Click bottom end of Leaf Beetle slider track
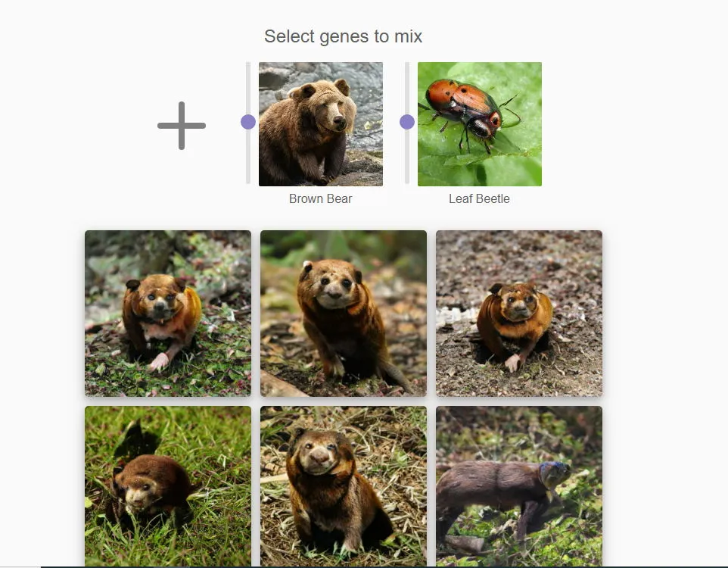Image resolution: width=728 pixels, height=568 pixels. [407, 182]
